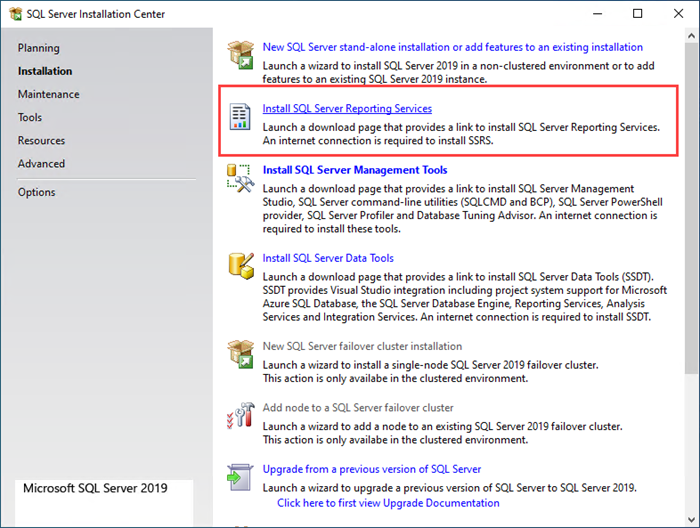Close the SQL Server Installation Center
Viewport: 700px width, 528px height.
click(678, 14)
